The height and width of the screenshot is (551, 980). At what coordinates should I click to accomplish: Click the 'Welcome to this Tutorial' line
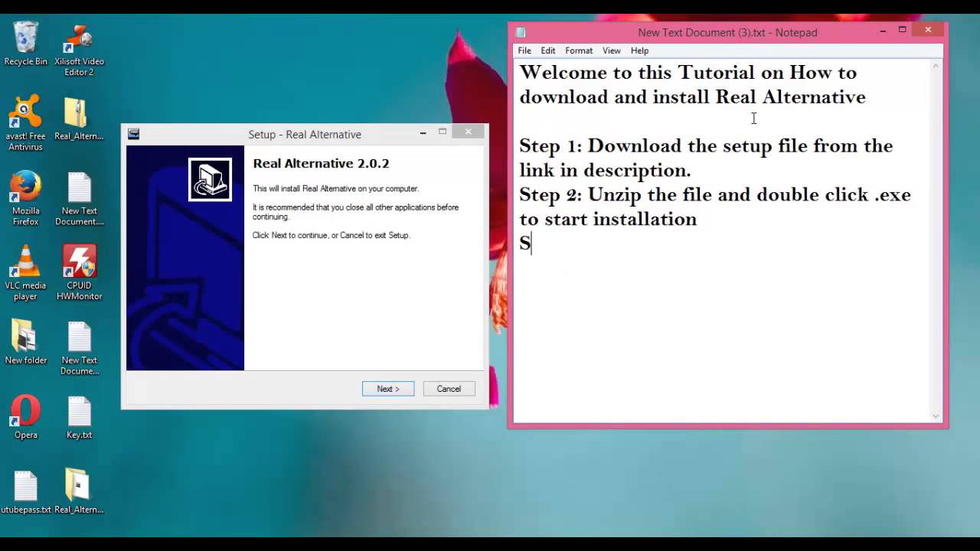click(688, 73)
